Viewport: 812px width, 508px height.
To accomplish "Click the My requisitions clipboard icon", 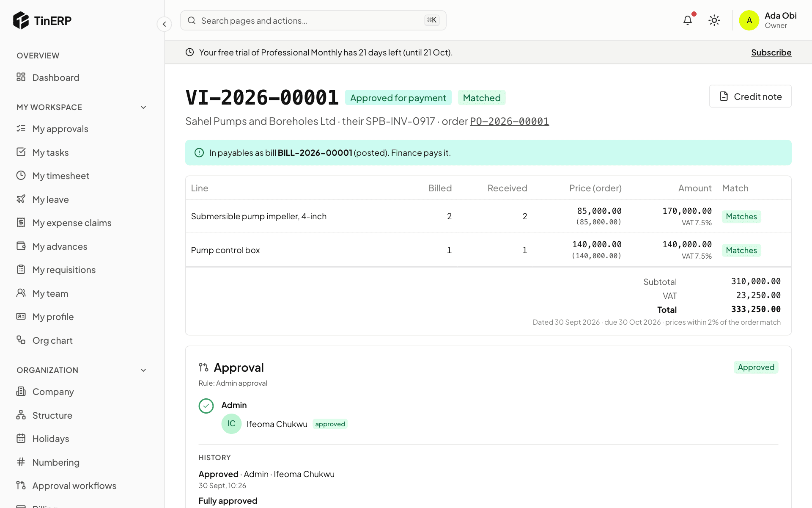I will coord(21,269).
